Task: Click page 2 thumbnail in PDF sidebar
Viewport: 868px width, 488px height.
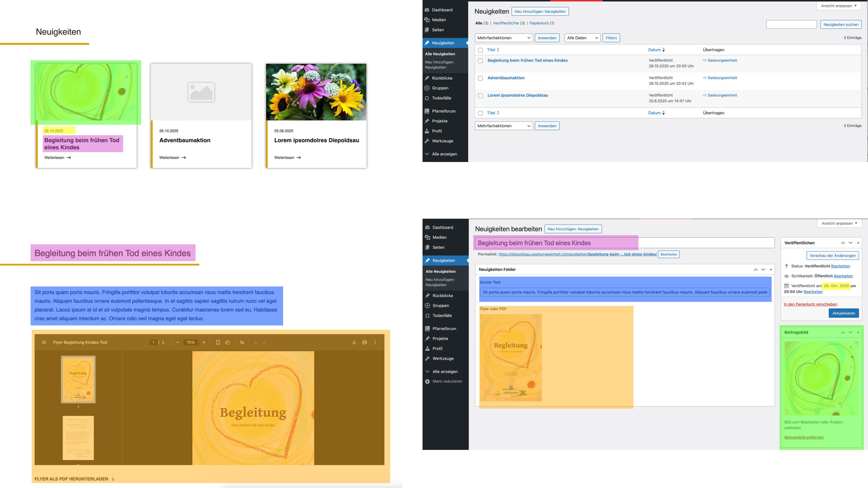Action: coord(78,438)
